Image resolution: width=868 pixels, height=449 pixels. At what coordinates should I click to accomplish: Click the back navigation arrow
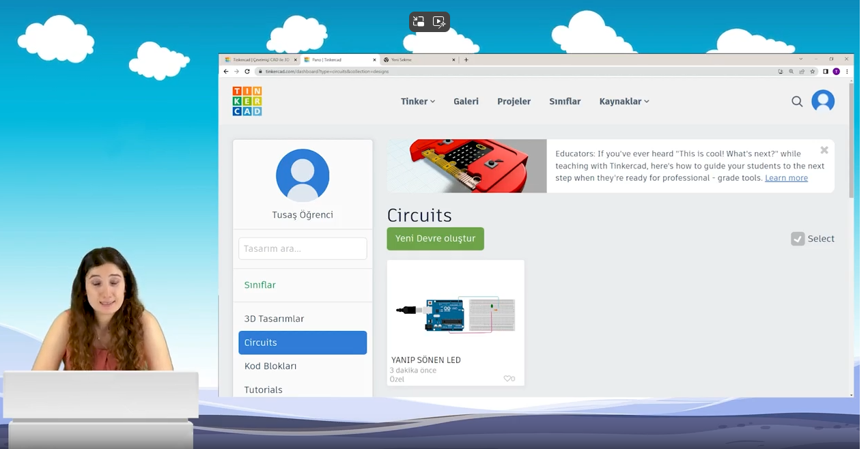coord(225,71)
